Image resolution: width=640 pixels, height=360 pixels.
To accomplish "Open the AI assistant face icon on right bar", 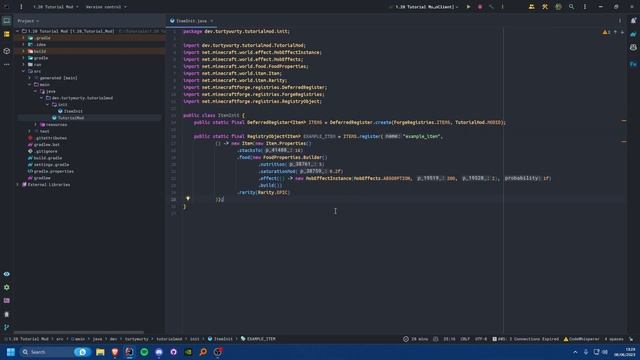I will 633,48.
